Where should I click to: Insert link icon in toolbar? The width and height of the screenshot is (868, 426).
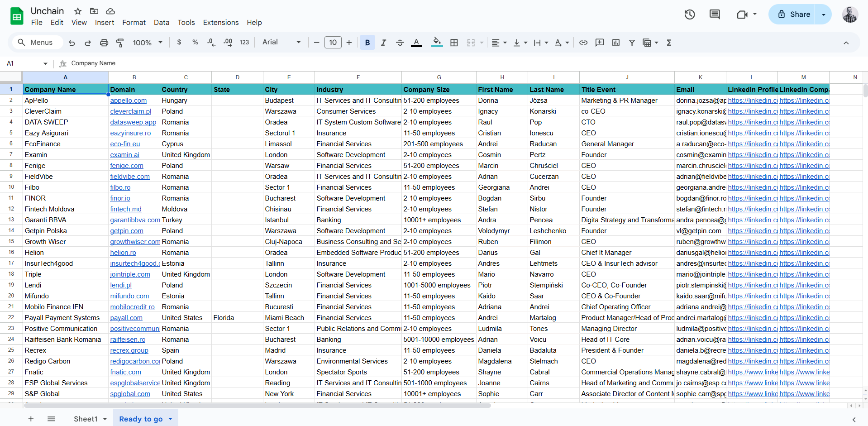tap(583, 43)
